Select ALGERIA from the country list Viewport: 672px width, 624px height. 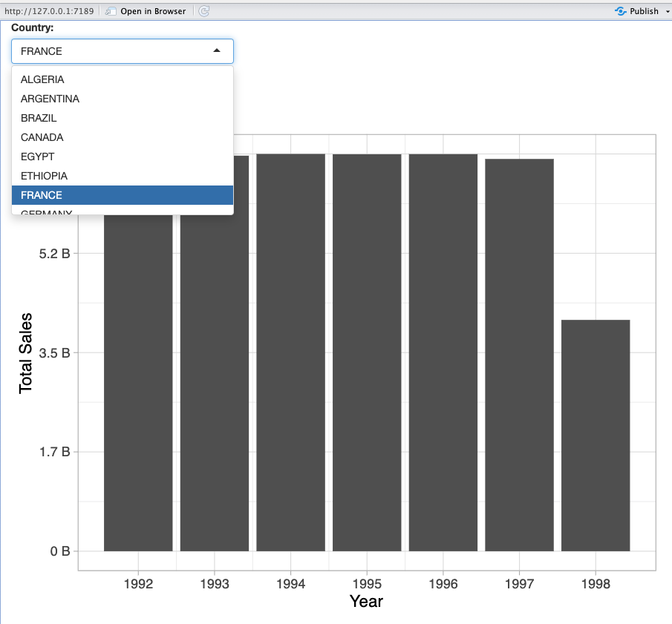42,79
